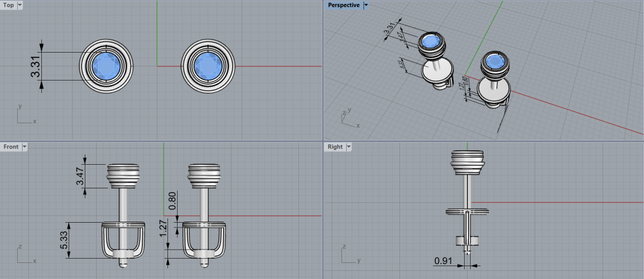
Task: Pick the left earring's blue gem in Perspective
Action: tap(431, 41)
